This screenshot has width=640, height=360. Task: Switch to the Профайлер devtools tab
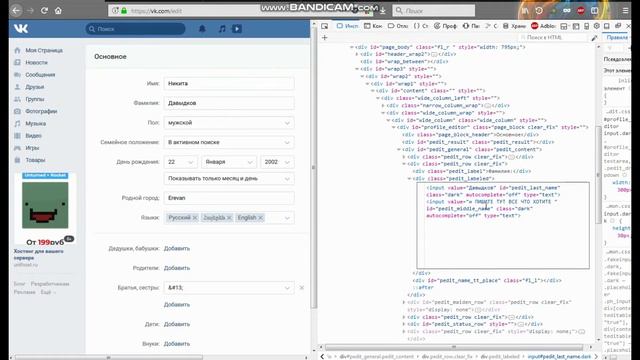tap(445, 26)
